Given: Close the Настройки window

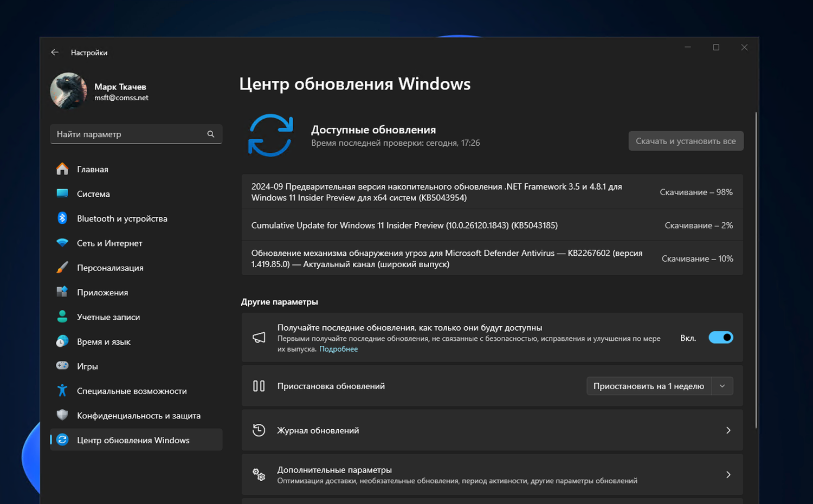Looking at the screenshot, I should click(x=744, y=47).
